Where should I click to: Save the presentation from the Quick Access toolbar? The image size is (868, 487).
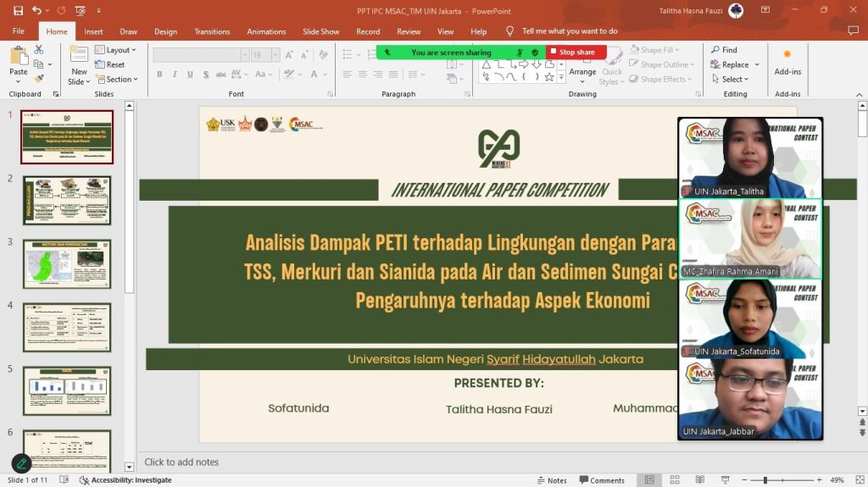coord(19,10)
